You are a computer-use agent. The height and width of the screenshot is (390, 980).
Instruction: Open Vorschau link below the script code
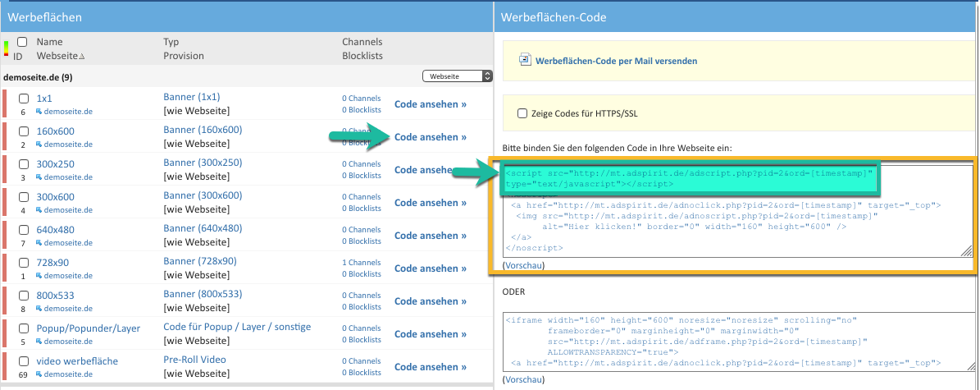524,265
